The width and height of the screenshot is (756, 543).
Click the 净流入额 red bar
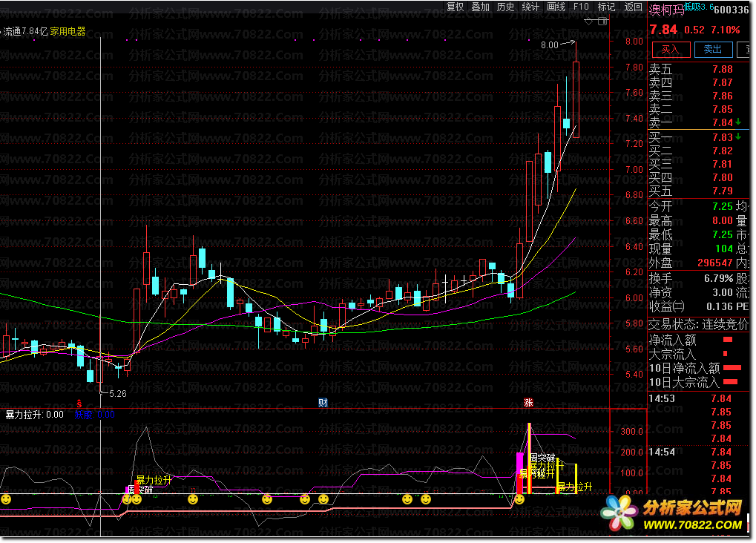tap(728, 340)
